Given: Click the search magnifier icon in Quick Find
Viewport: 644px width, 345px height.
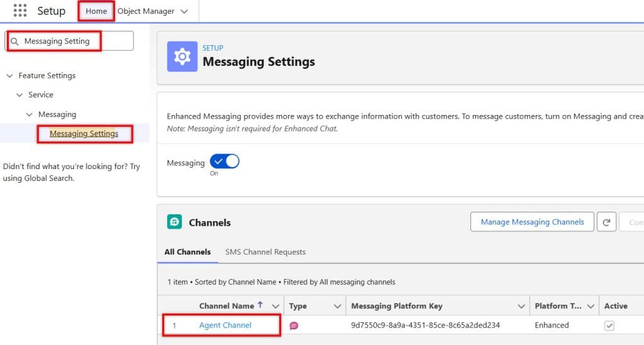Looking at the screenshot, I should click(14, 41).
